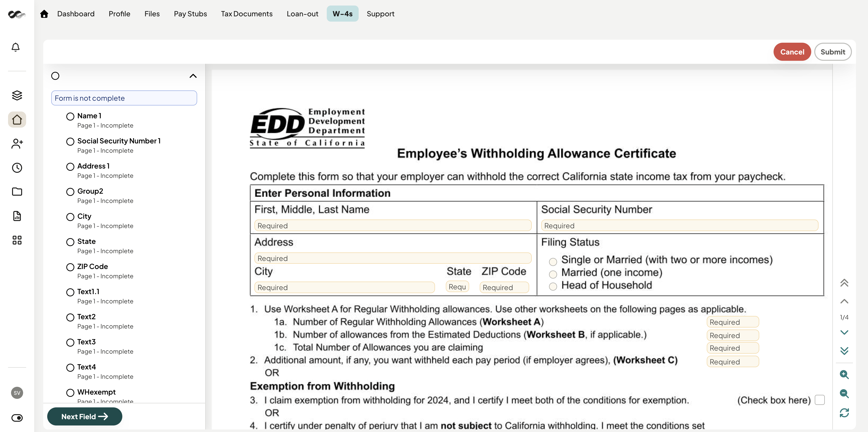The image size is (868, 432).
Task: Open the Pay Stubs tab
Action: coord(190,14)
